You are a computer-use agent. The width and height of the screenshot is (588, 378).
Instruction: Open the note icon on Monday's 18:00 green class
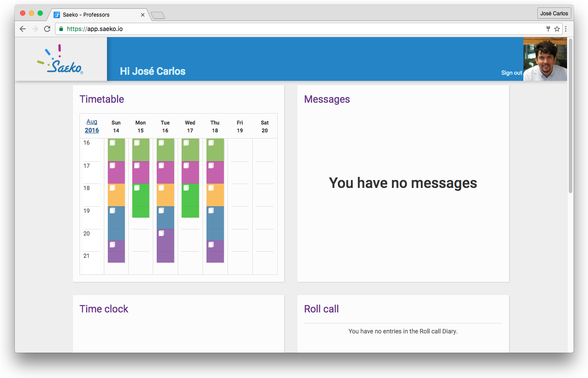point(137,188)
